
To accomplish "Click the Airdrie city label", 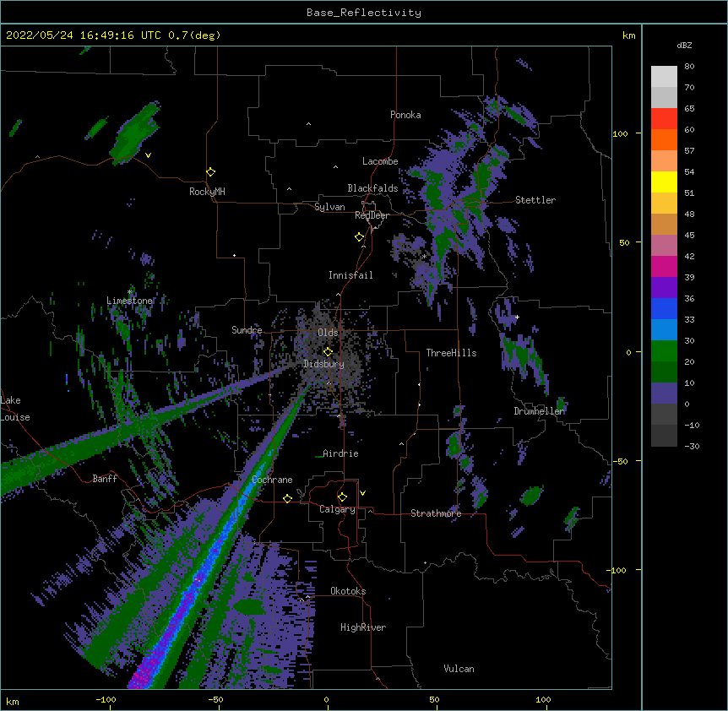I will (340, 453).
